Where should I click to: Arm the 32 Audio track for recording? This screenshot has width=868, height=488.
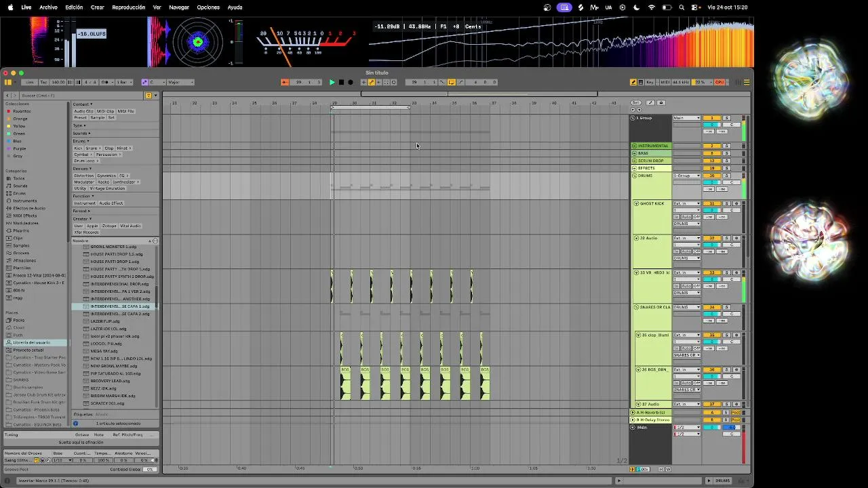tap(736, 238)
